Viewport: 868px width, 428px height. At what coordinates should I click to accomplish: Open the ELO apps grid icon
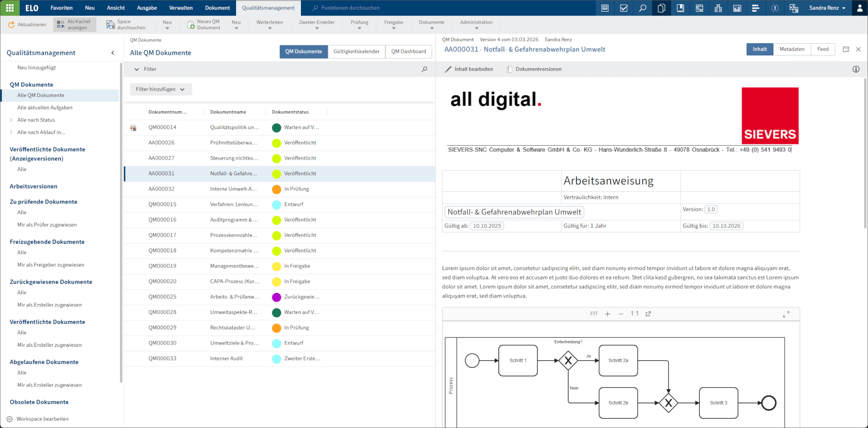10,8
